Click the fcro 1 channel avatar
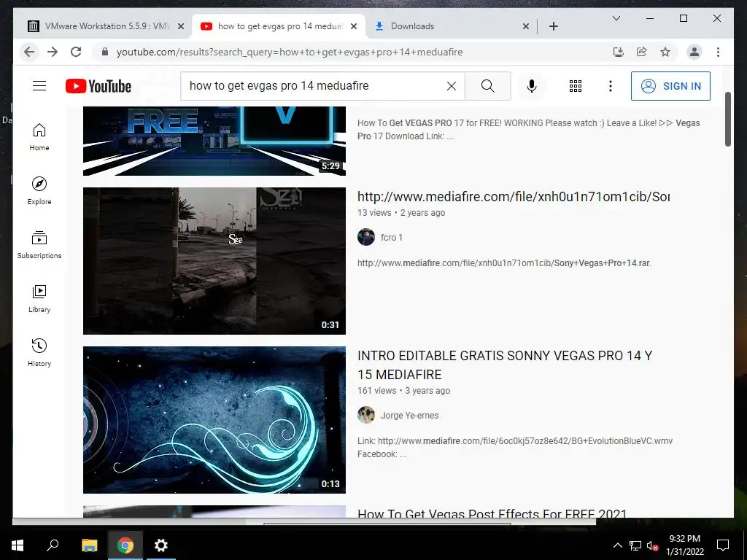 click(x=366, y=237)
